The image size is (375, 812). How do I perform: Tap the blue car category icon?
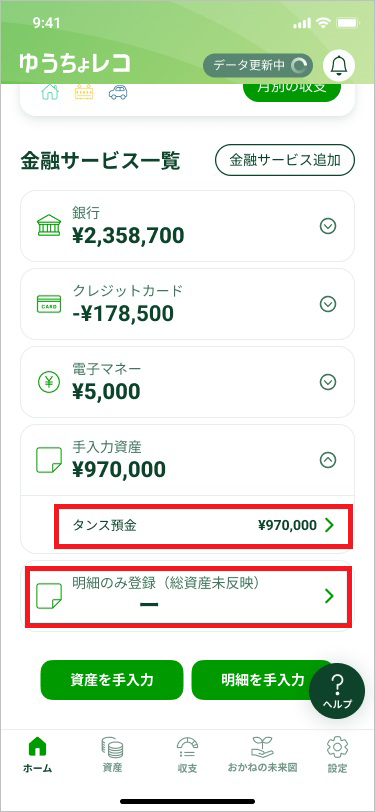119,93
